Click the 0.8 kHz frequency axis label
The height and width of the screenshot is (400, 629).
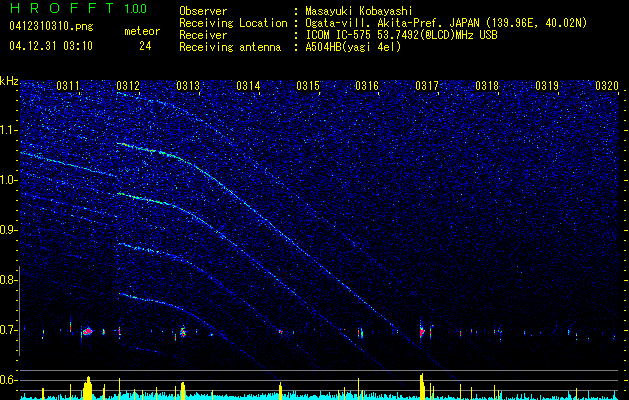pyautogui.click(x=8, y=280)
